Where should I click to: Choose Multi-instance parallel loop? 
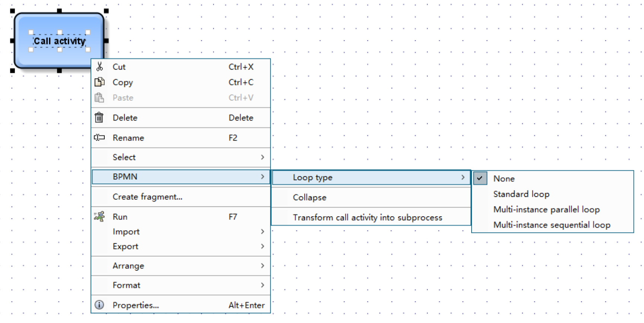pos(546,210)
